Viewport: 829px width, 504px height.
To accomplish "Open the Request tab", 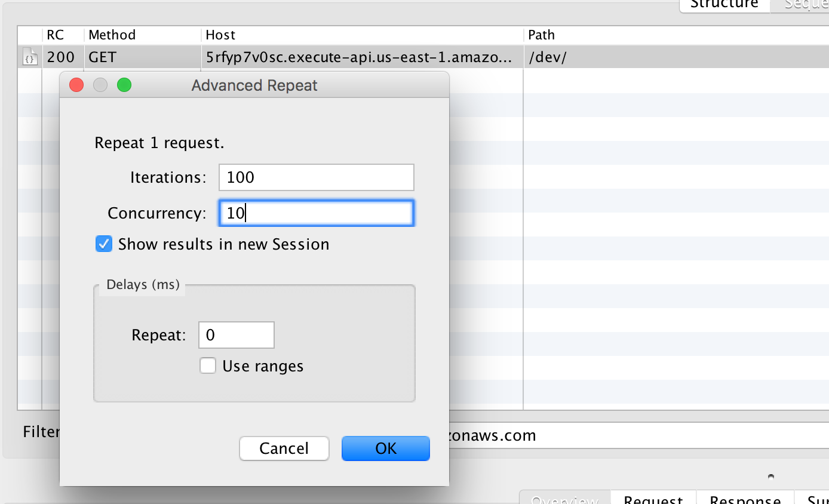I will click(653, 499).
